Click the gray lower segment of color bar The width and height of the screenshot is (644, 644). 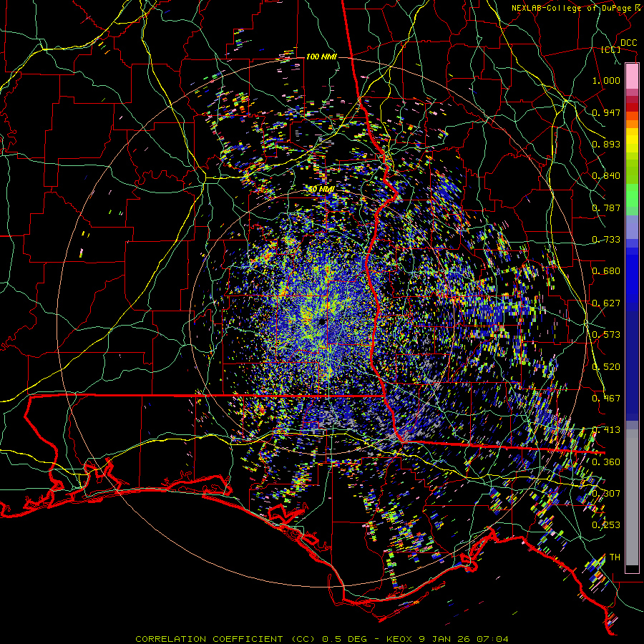[x=632, y=497]
